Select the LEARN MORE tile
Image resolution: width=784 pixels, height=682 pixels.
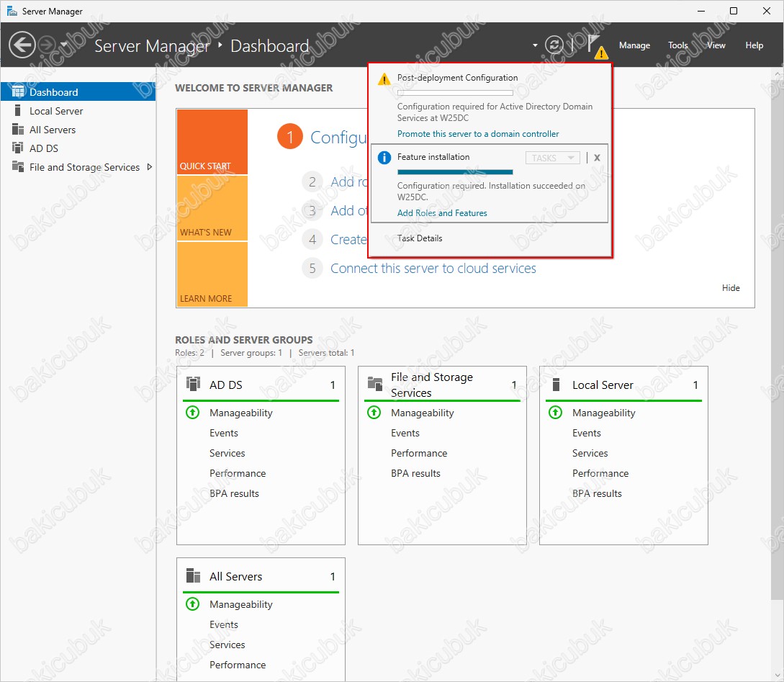(212, 274)
